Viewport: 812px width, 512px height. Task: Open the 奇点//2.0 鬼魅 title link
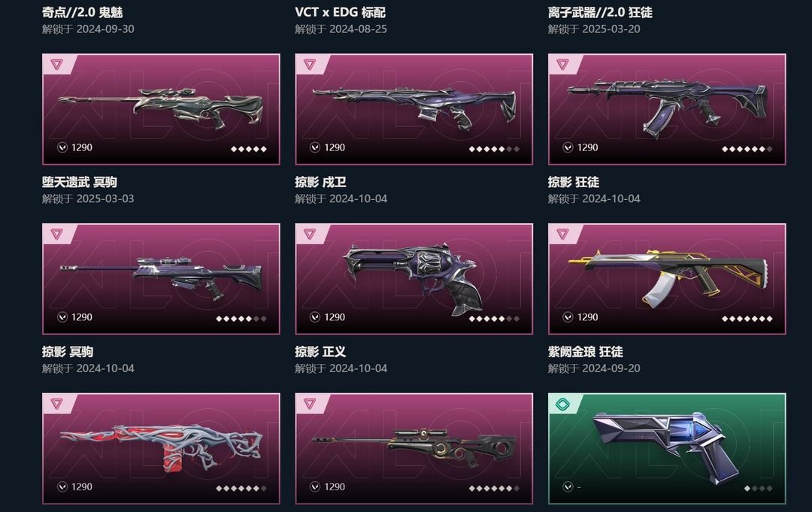[83, 12]
